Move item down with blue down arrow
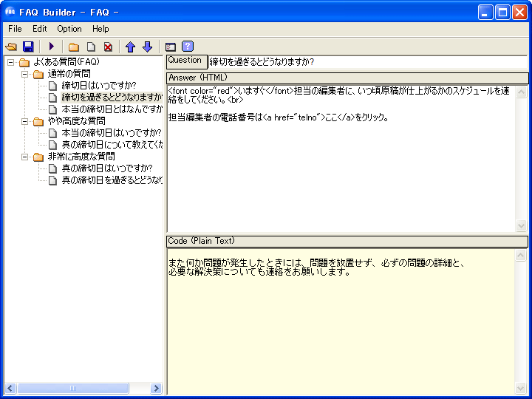Image resolution: width=532 pixels, height=399 pixels. click(147, 47)
